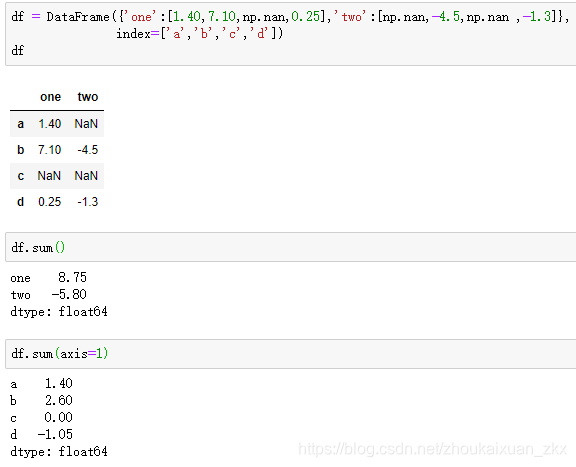Viewport: 576px width, 467px height.
Task: Click output label 'one' under df.sum()
Action: click(x=21, y=278)
